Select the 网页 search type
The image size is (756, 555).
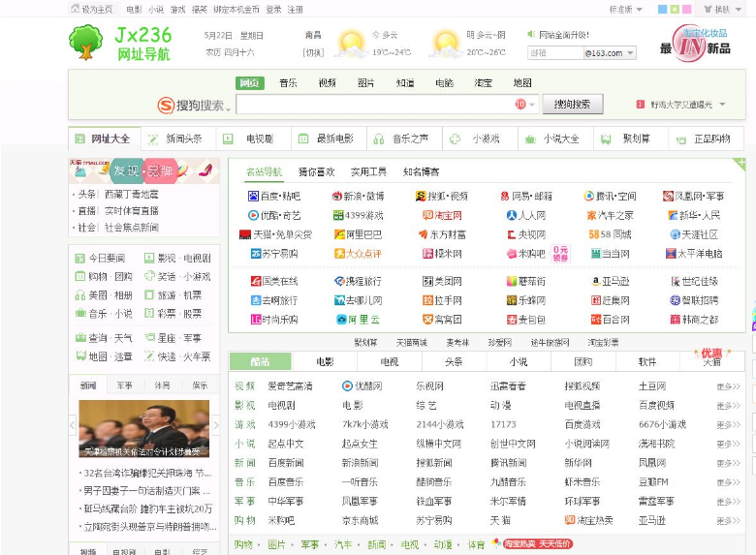(249, 83)
